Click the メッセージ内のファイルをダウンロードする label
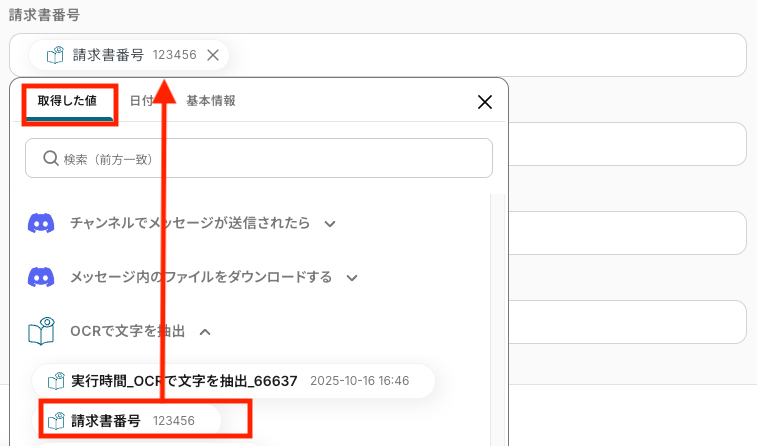Viewport: 757px width, 446px height. (201, 277)
